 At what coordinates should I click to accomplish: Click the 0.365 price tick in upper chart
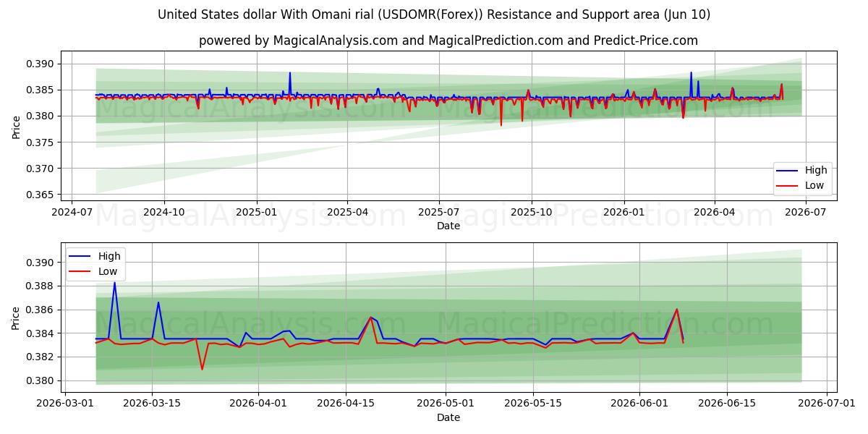pos(41,195)
